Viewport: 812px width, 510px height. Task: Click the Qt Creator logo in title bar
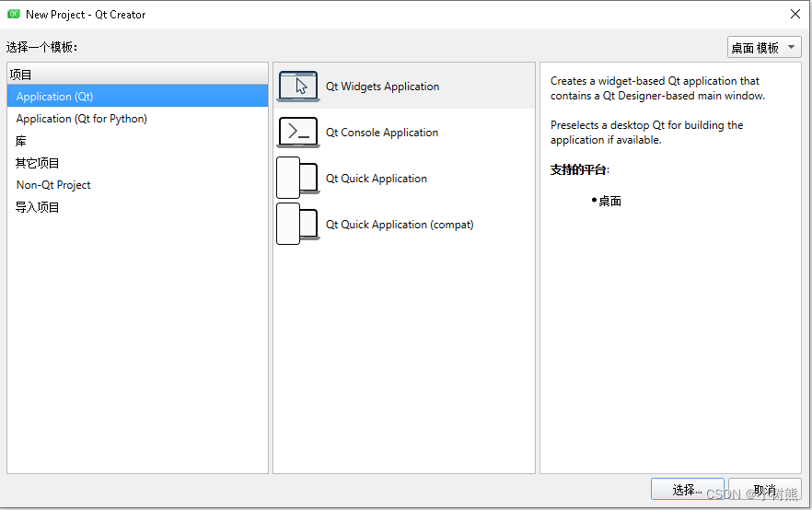(14, 14)
